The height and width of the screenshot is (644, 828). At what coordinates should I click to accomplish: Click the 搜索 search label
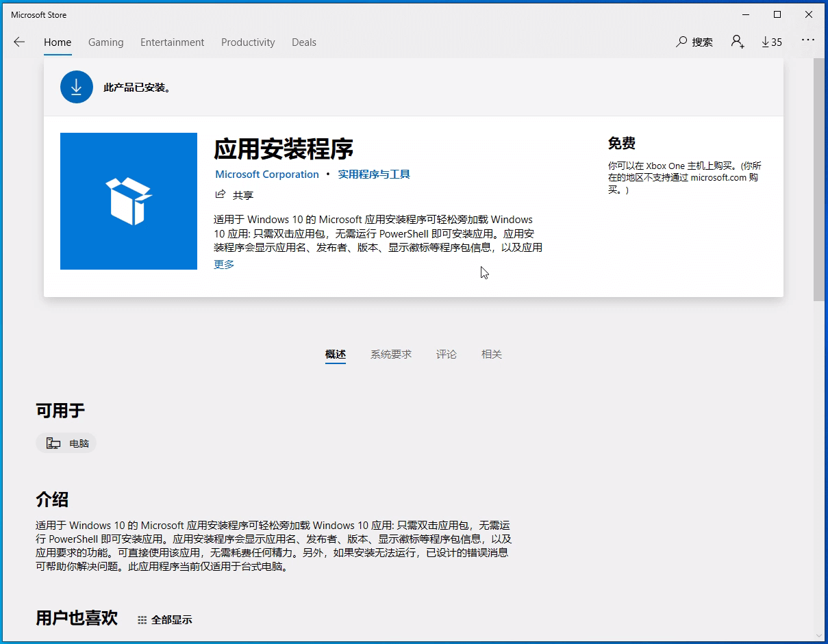(702, 42)
